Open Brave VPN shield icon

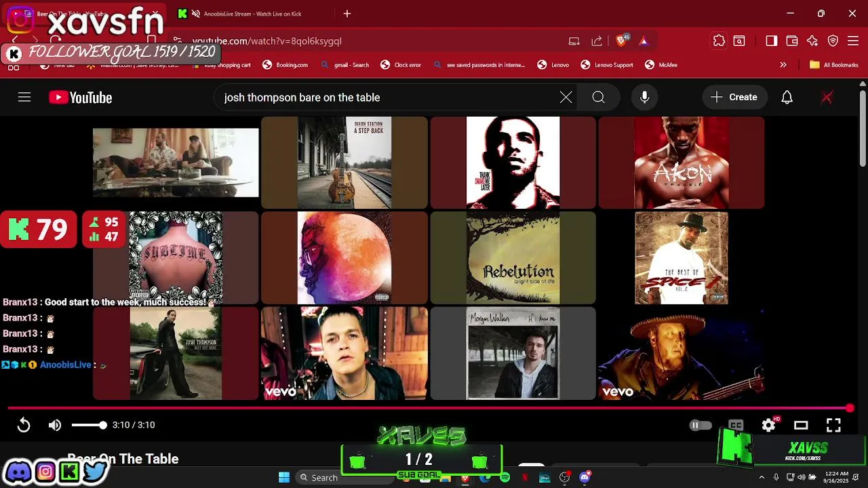click(x=833, y=41)
